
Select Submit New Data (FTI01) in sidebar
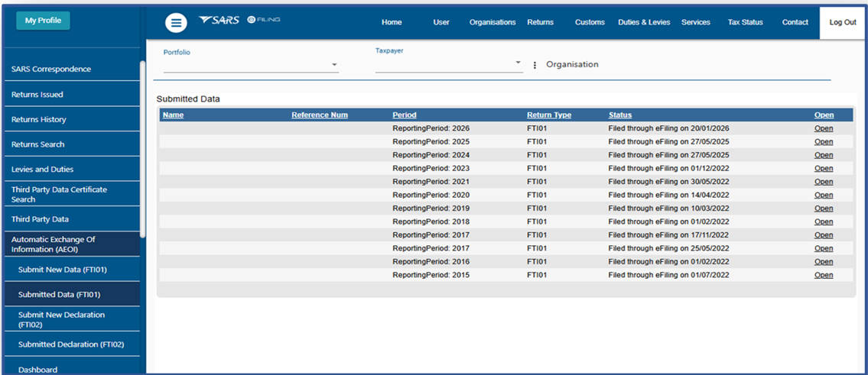click(62, 270)
